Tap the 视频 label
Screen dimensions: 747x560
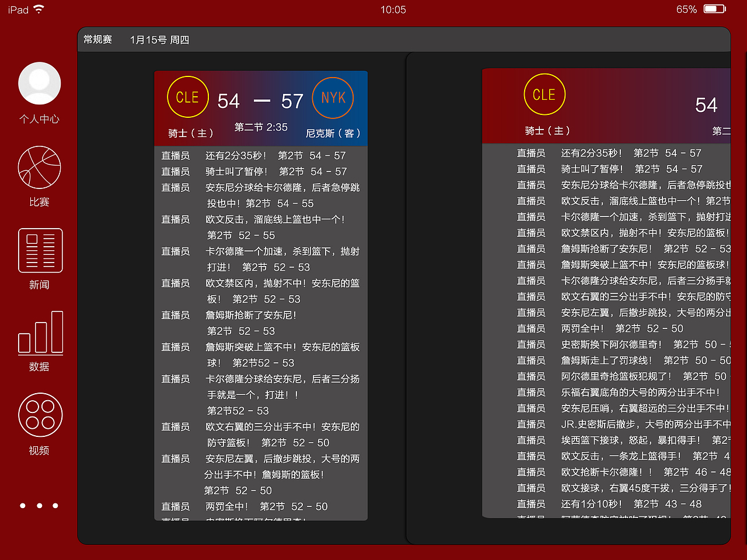point(39,450)
